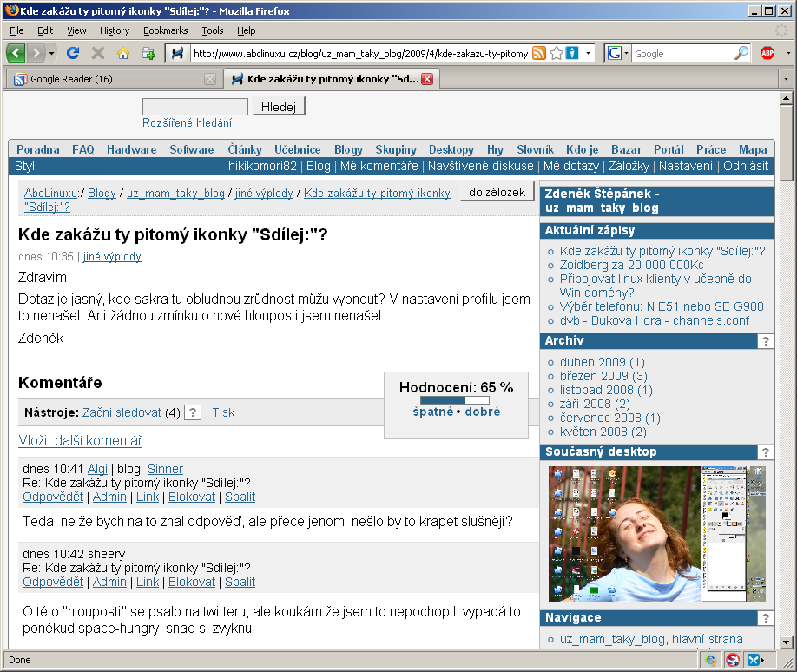797x672 pixels.
Task: Click into the Google search box
Action: (x=682, y=53)
